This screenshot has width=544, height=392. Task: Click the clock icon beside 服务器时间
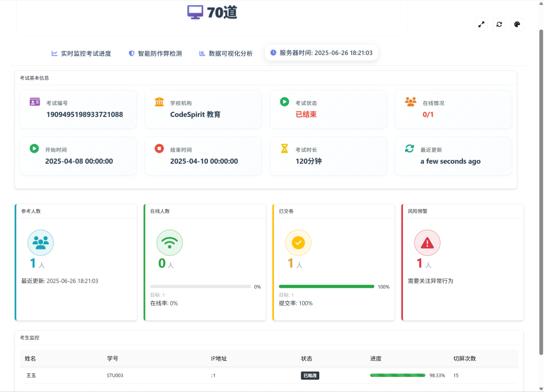(274, 53)
